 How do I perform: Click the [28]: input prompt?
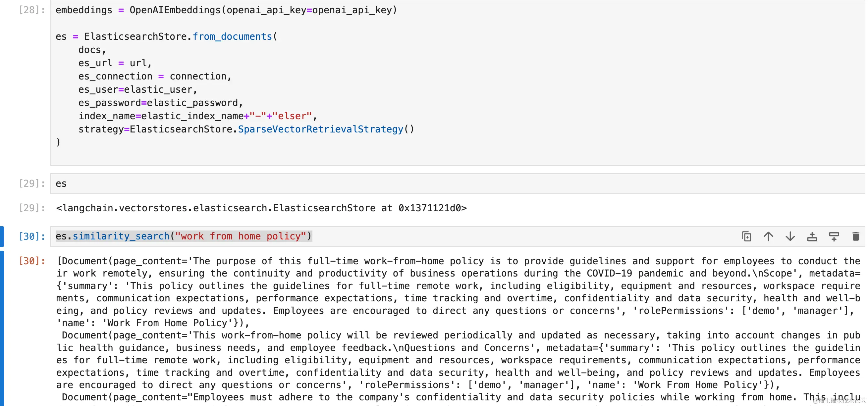tap(32, 10)
